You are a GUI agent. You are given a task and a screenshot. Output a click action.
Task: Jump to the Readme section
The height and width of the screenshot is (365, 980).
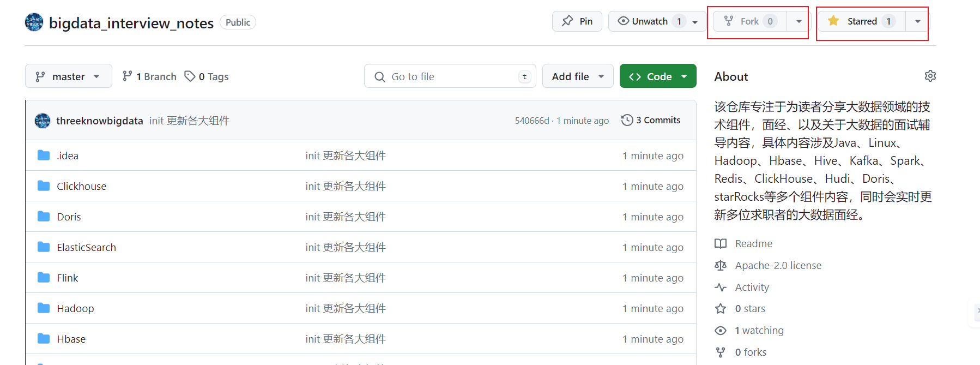pos(753,243)
